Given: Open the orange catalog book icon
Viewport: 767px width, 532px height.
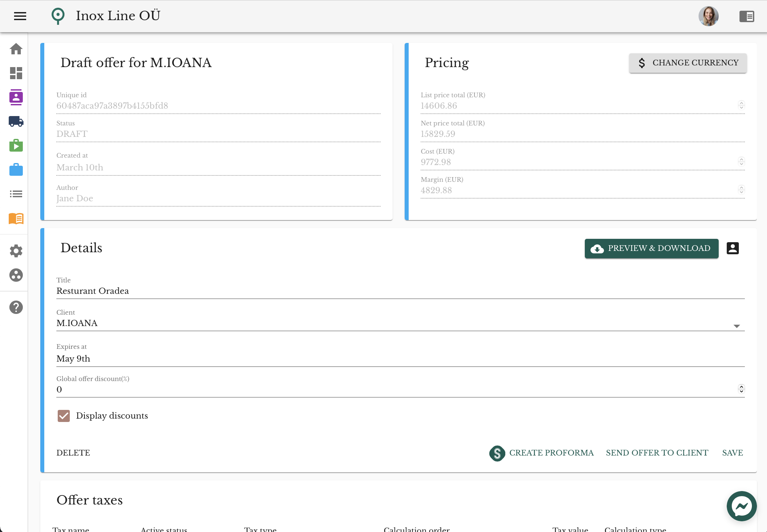Looking at the screenshot, I should point(16,218).
